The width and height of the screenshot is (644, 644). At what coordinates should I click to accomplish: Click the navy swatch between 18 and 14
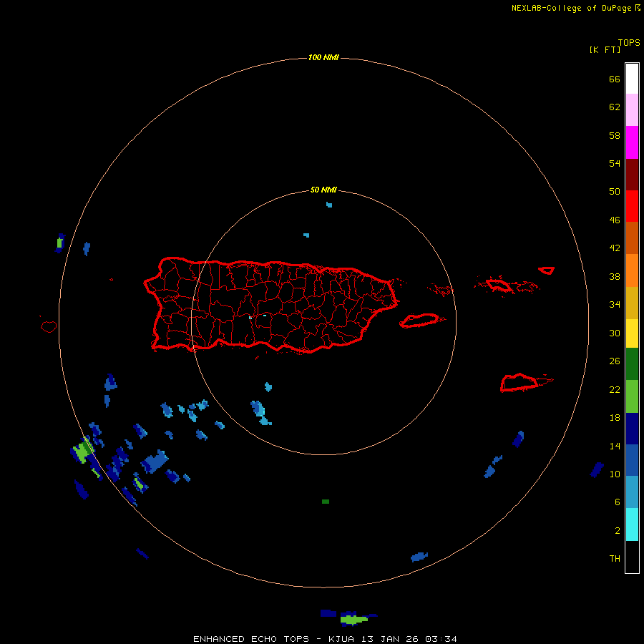pos(632,429)
